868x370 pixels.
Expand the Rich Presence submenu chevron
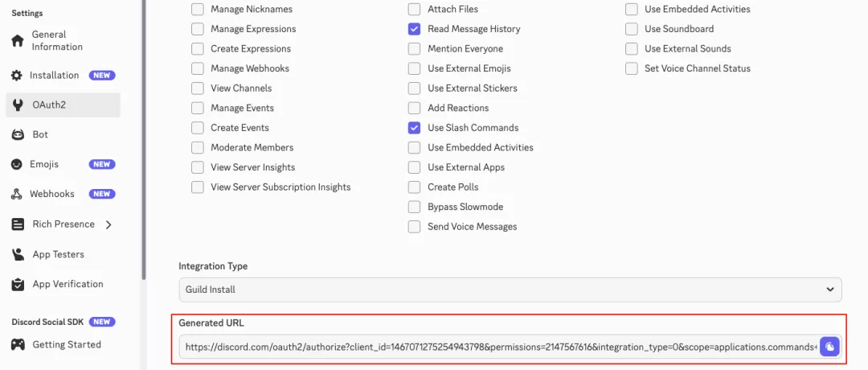108,225
